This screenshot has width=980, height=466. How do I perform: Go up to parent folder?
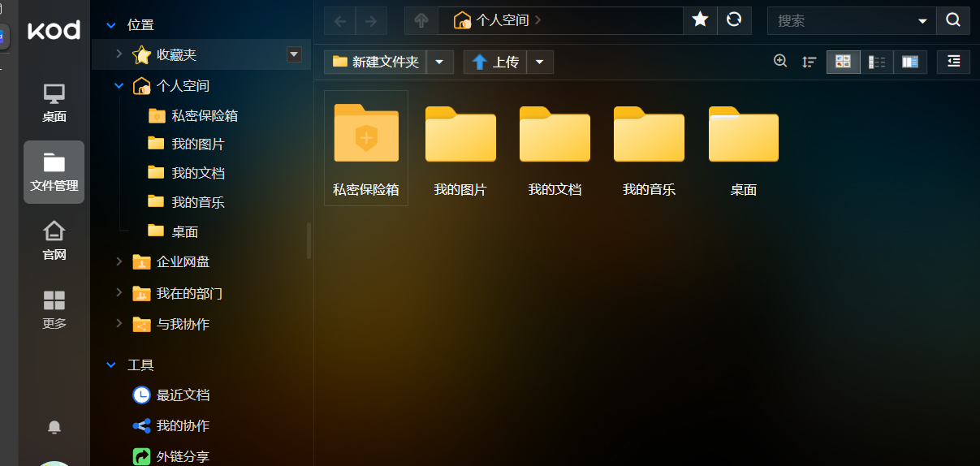click(421, 20)
